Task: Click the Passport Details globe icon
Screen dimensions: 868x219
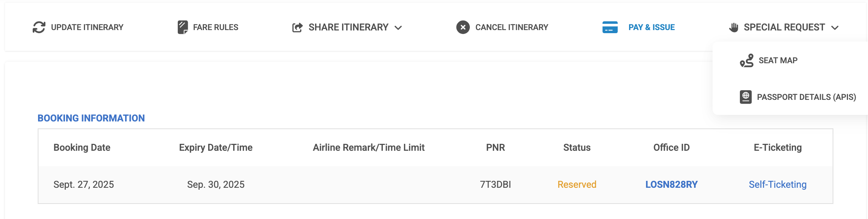Action: point(746,97)
